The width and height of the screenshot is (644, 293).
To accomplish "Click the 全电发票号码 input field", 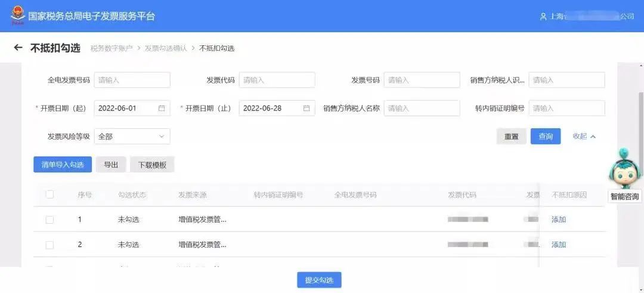I will (132, 80).
